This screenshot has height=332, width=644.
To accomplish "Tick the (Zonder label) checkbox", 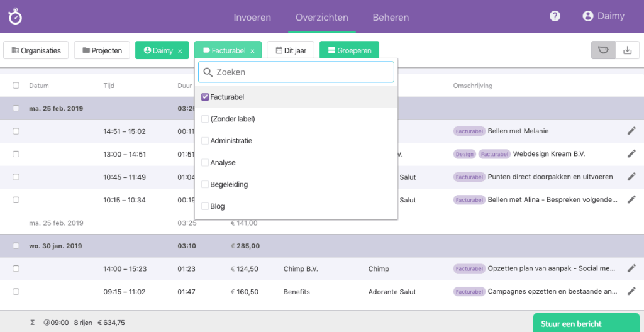I will [205, 119].
